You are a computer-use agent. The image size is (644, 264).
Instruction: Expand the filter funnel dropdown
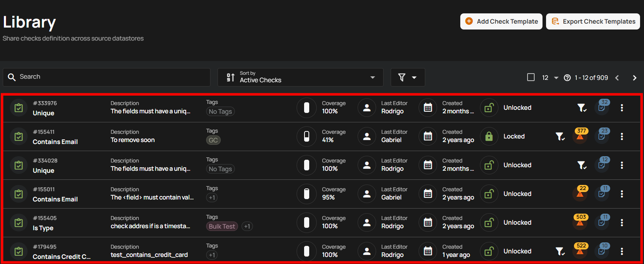pos(407,78)
